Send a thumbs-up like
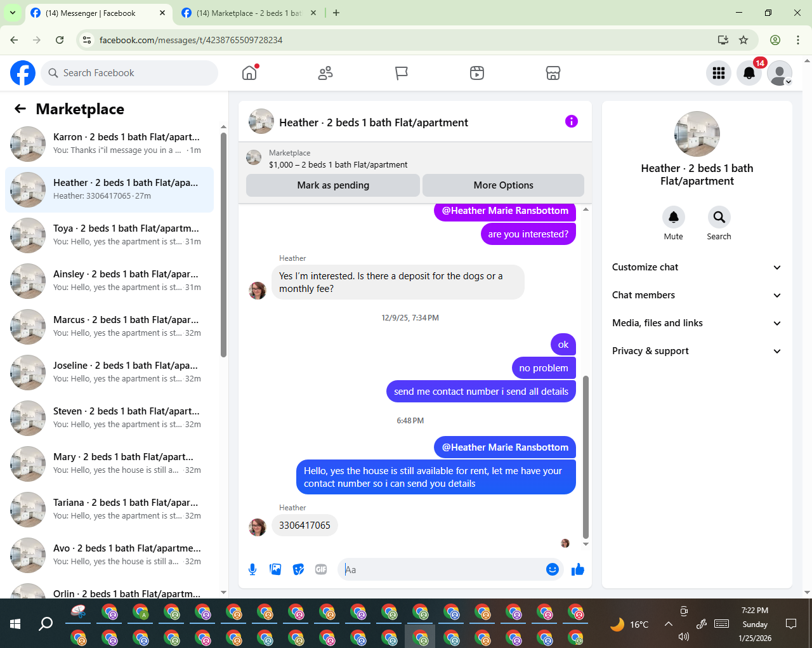The image size is (812, 648). [577, 569]
